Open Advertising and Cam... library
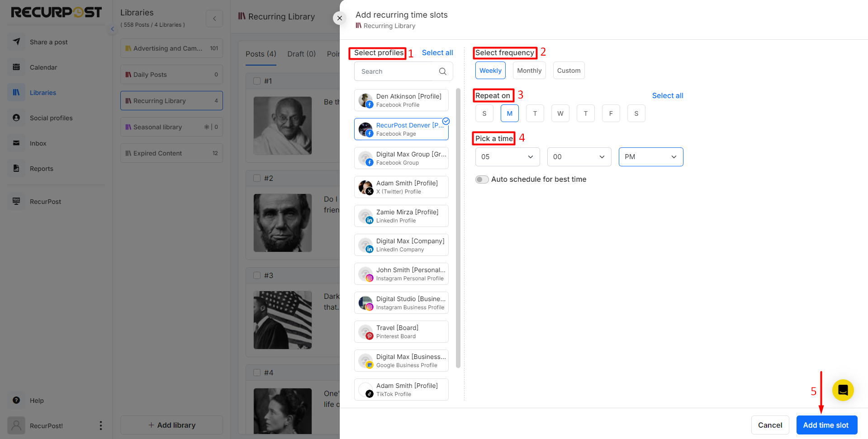The height and width of the screenshot is (439, 868). pyautogui.click(x=171, y=48)
